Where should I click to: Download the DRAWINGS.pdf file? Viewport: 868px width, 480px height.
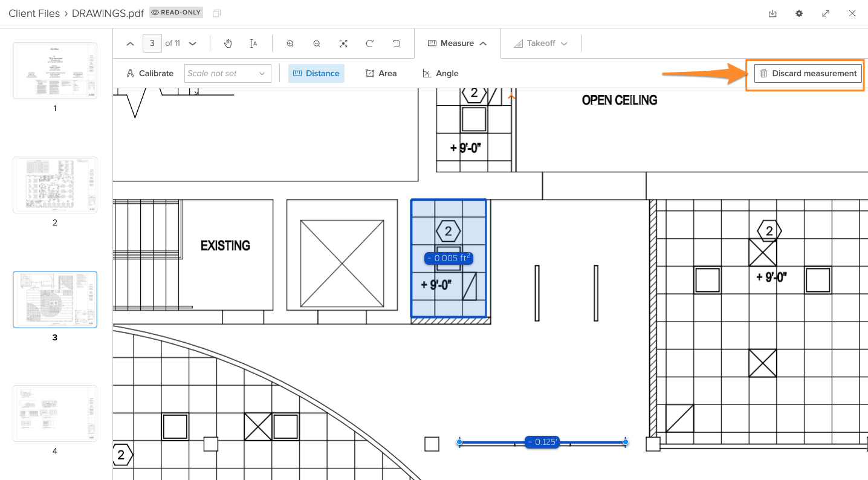pos(772,13)
